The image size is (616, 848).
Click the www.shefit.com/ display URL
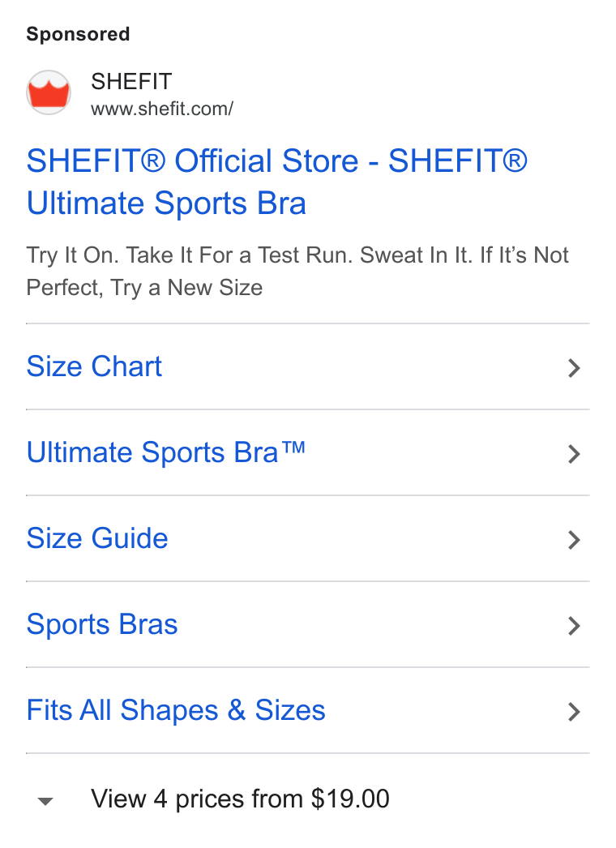[x=162, y=109]
